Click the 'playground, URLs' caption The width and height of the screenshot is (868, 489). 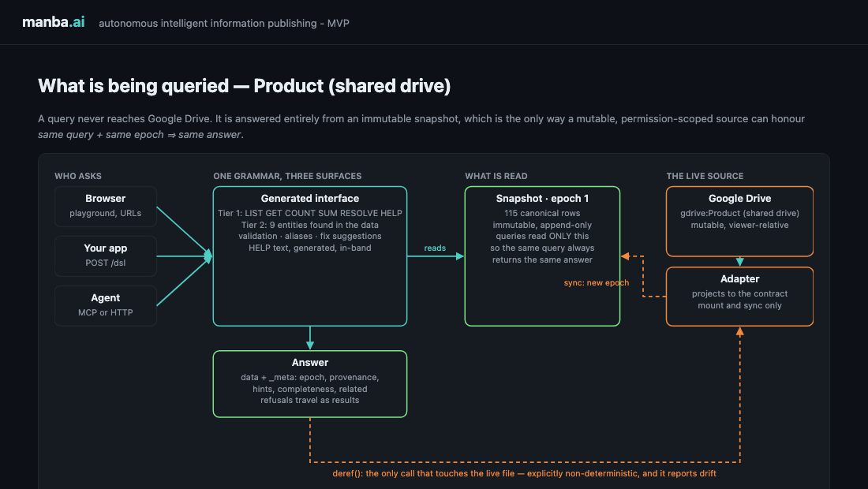pos(105,213)
